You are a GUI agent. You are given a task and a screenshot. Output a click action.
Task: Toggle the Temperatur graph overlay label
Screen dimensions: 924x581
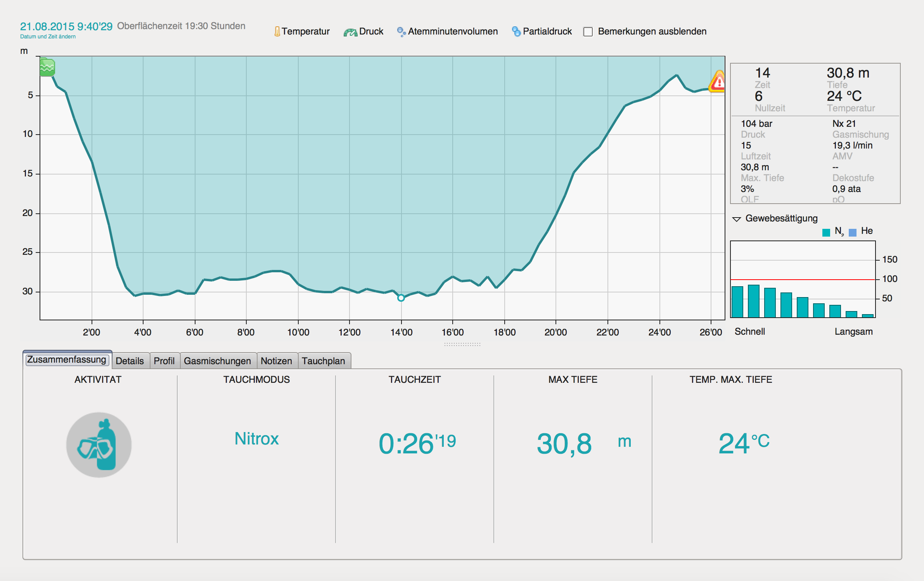[305, 31]
